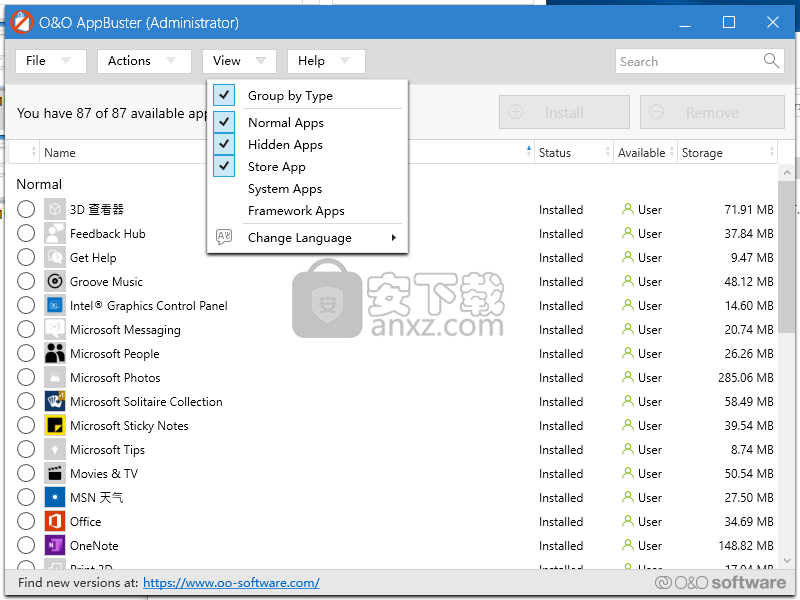This screenshot has height=600, width=800.
Task: Click the search magnifier icon
Action: click(771, 61)
